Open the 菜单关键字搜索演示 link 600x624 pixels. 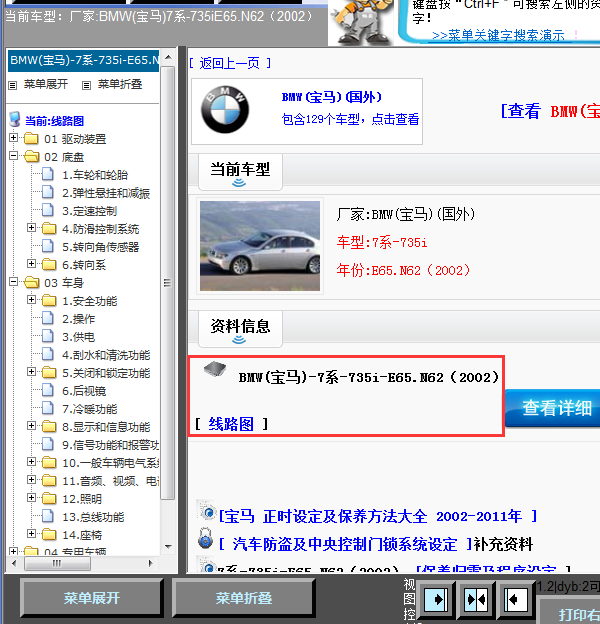coord(498,35)
